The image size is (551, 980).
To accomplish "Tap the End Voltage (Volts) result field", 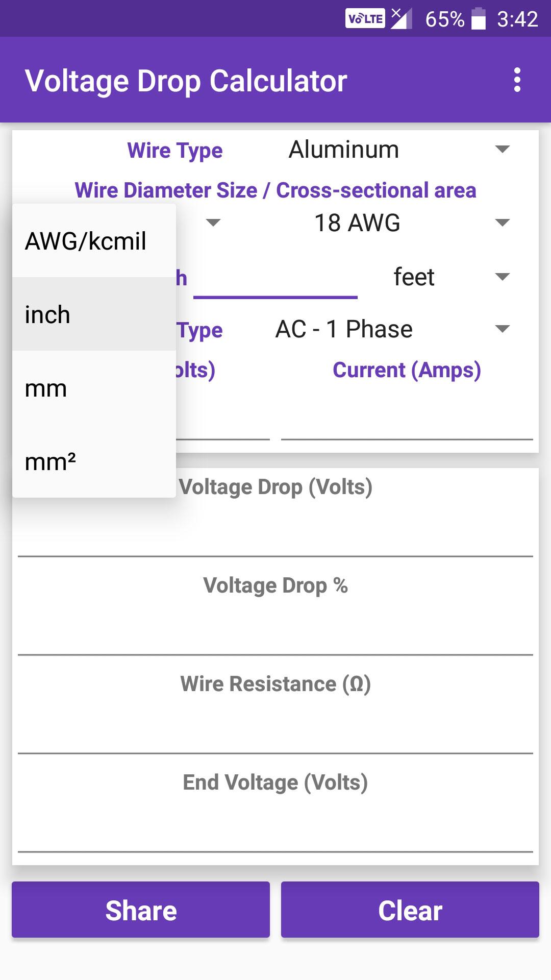I will point(275,808).
